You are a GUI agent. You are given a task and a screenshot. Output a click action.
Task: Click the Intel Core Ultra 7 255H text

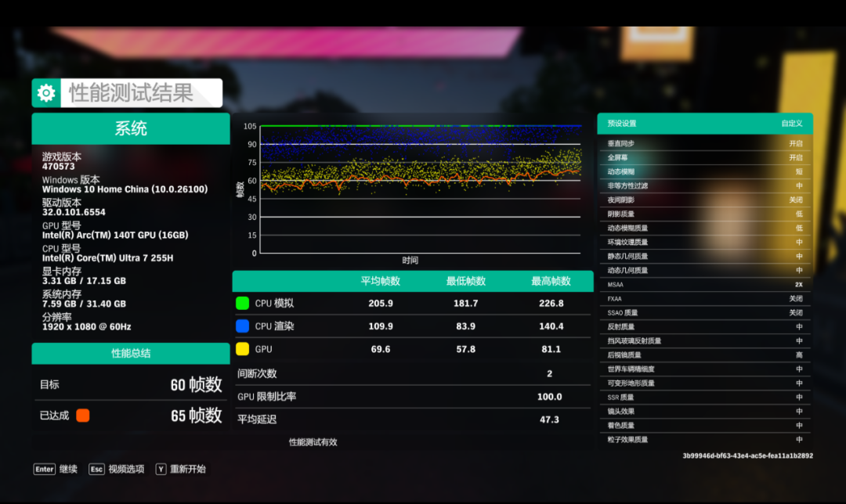(x=108, y=258)
